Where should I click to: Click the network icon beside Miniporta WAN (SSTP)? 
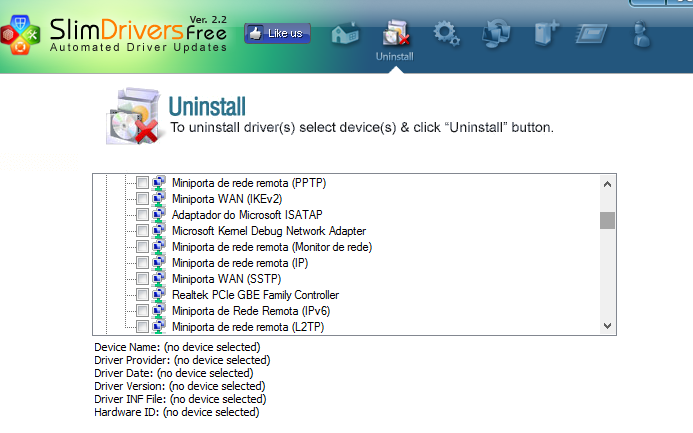click(x=159, y=278)
